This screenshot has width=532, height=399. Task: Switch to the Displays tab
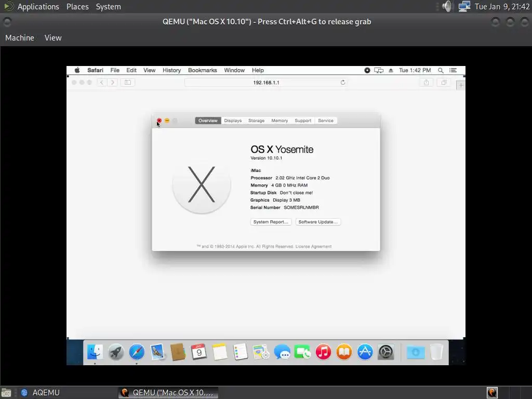[x=233, y=121]
